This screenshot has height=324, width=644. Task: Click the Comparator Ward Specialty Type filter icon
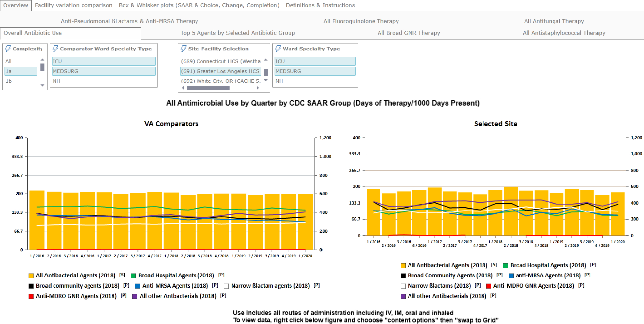(x=55, y=49)
